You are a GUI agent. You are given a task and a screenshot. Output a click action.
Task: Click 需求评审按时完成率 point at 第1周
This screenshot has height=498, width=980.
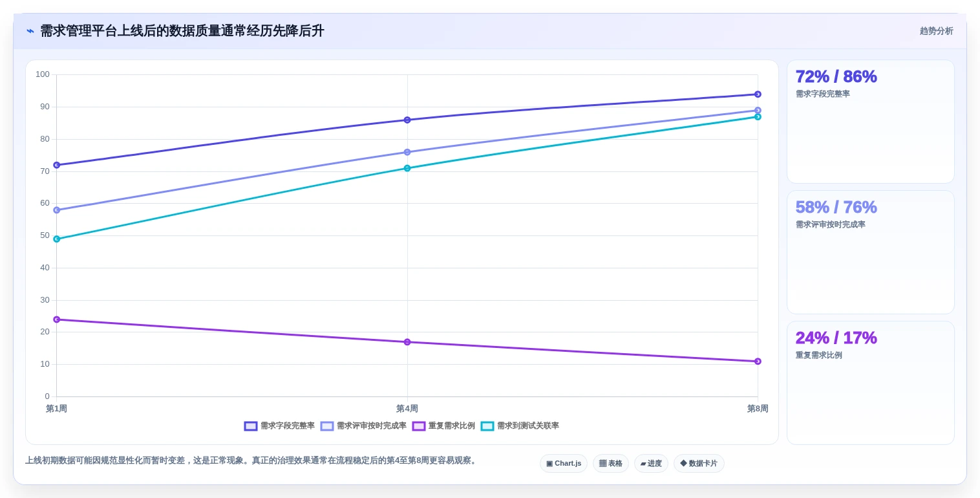[56, 210]
